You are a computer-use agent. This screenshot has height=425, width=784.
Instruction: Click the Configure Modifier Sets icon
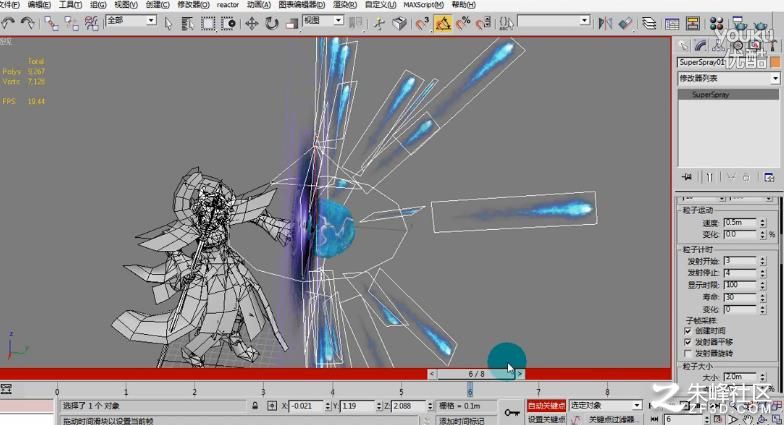tap(769, 177)
